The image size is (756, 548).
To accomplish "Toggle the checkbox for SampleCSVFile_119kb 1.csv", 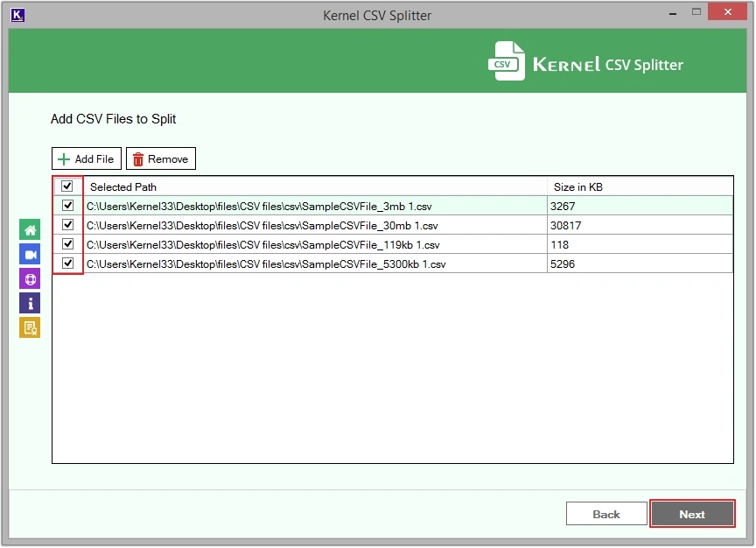I will point(67,244).
